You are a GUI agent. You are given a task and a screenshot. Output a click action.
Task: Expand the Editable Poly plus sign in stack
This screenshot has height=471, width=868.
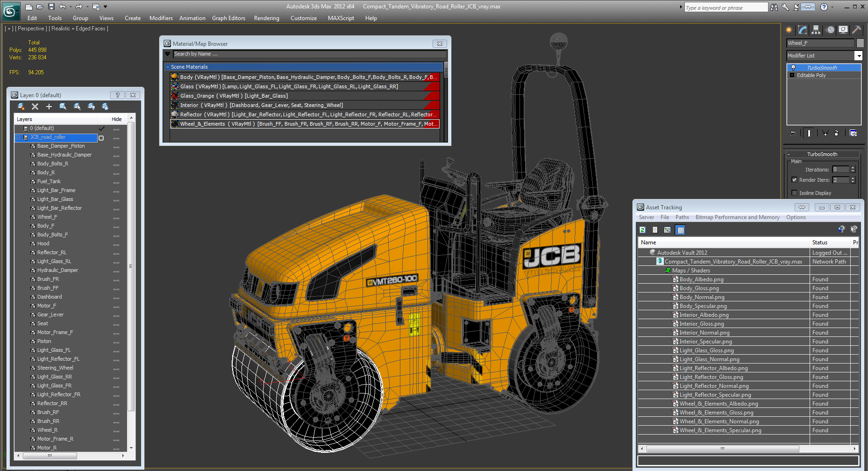792,75
